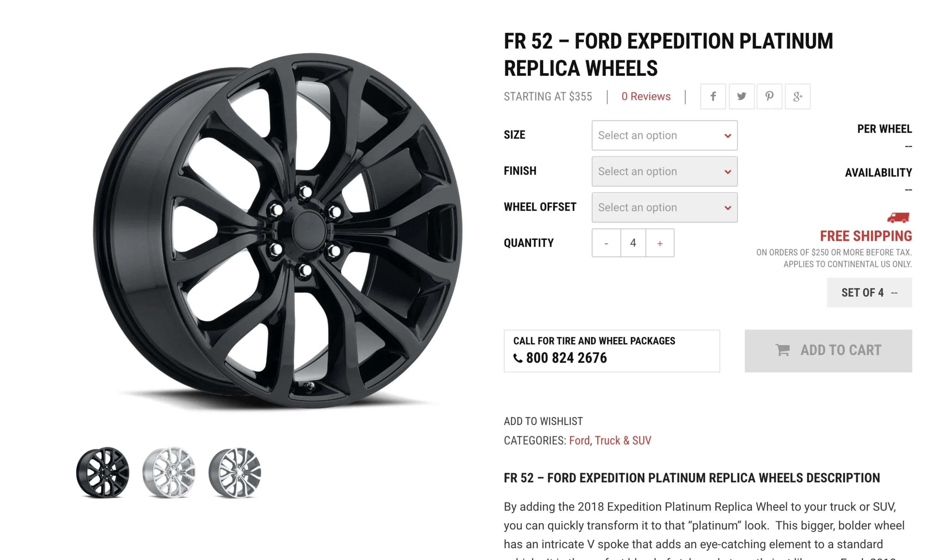Open the Size selection dropdown
The width and height of the screenshot is (948, 560).
664,135
